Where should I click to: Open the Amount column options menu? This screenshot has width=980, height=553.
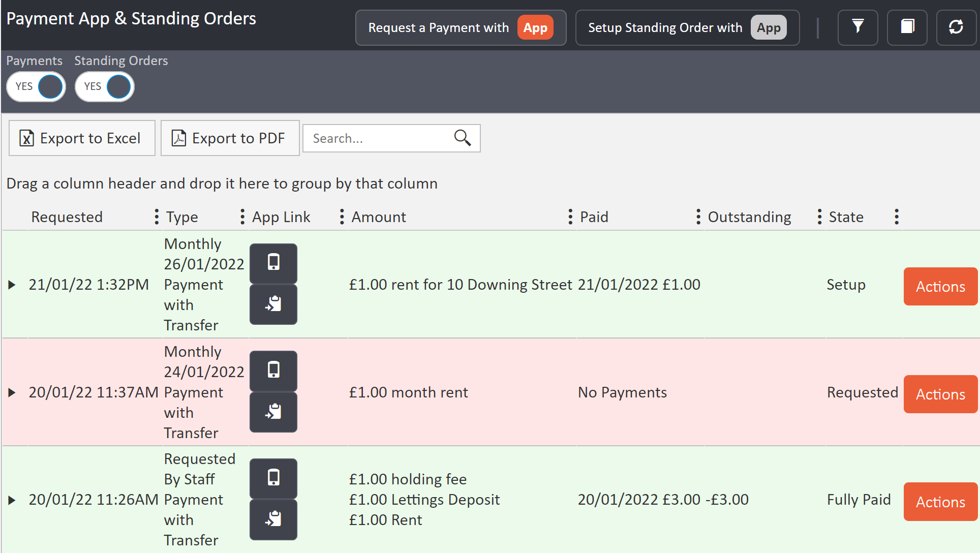click(x=570, y=217)
